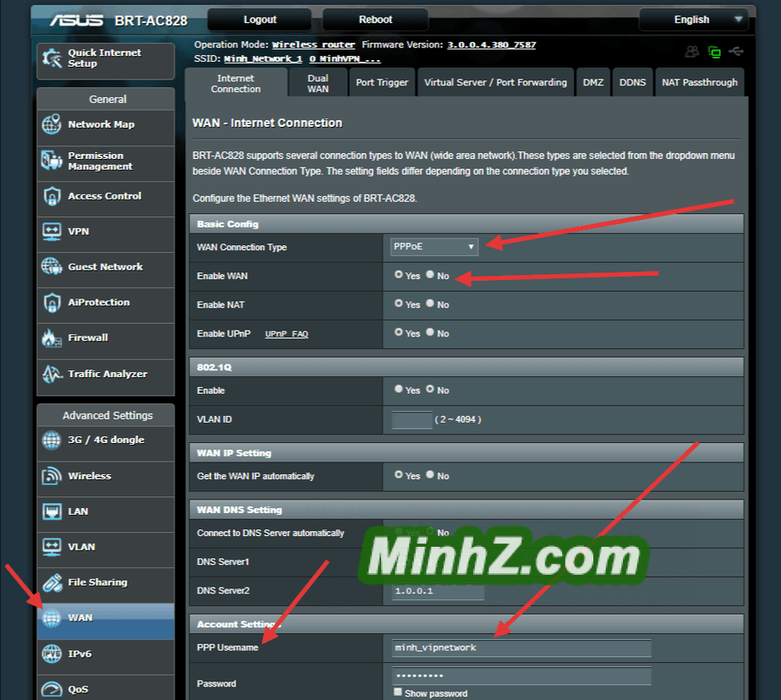This screenshot has height=700, width=781.
Task: Click the Firewall flame icon
Action: [x=52, y=338]
